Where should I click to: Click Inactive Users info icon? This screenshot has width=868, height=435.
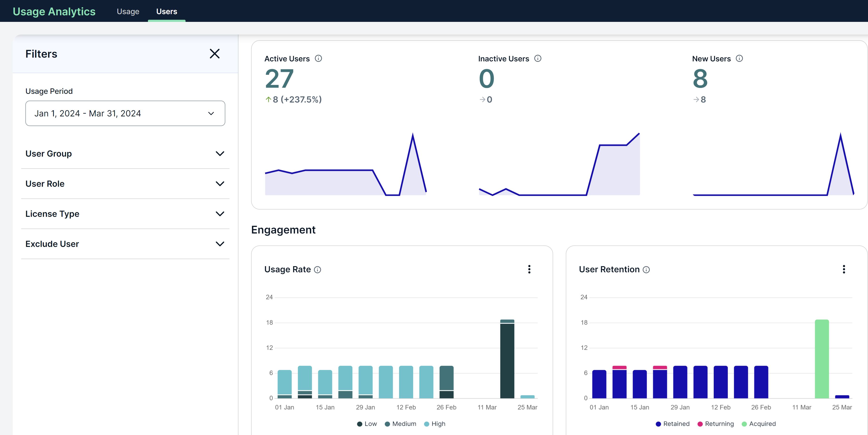click(x=538, y=58)
